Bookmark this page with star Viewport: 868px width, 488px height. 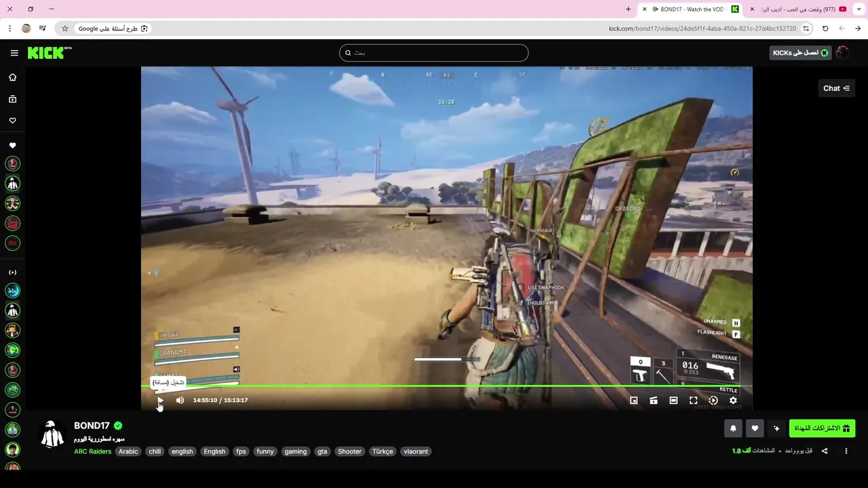point(65,28)
